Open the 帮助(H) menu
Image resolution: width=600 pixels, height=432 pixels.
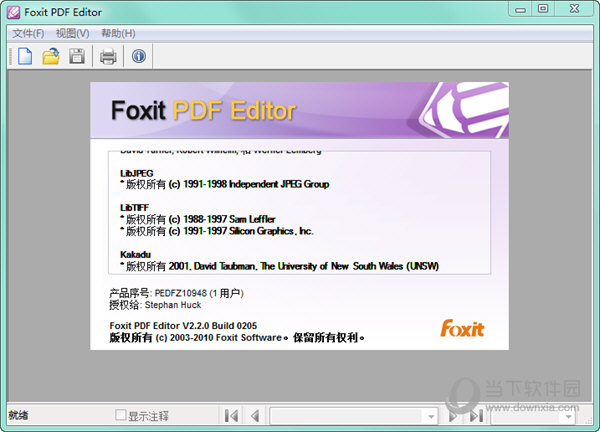118,34
